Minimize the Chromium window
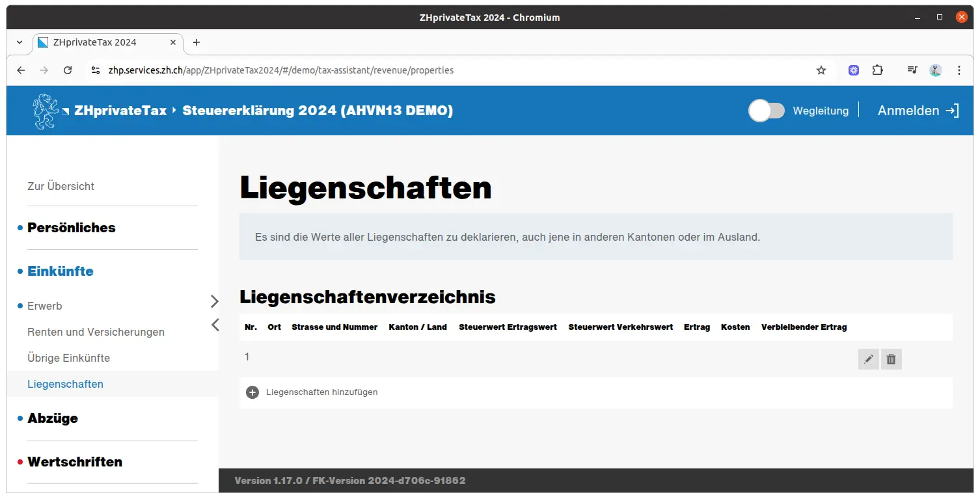This screenshot has width=980, height=499. click(x=918, y=18)
